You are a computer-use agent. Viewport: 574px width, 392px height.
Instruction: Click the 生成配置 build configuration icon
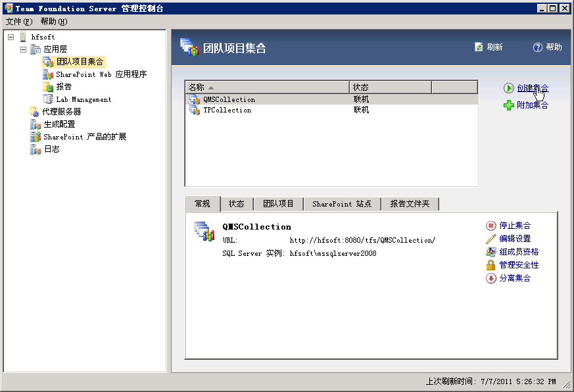(x=35, y=124)
